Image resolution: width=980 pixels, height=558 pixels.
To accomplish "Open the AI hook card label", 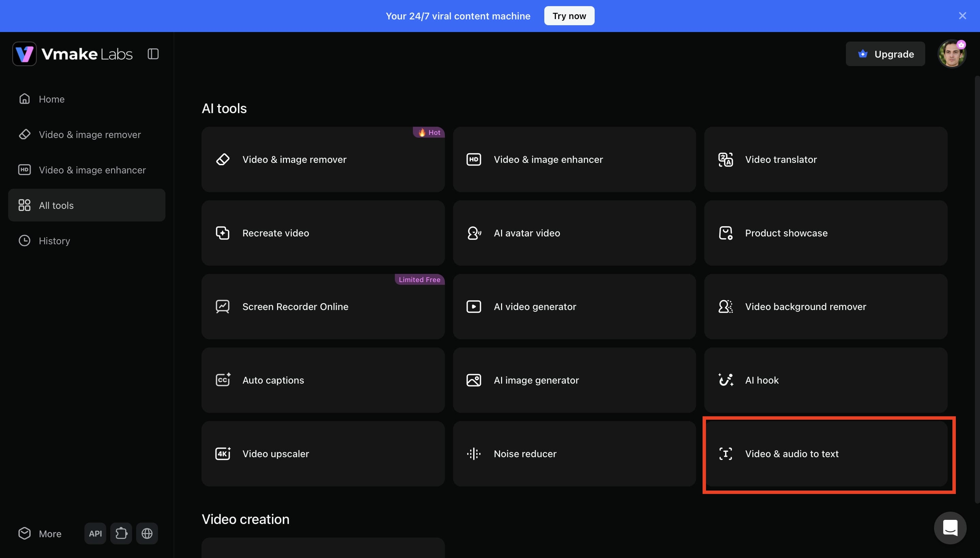I will tap(762, 380).
